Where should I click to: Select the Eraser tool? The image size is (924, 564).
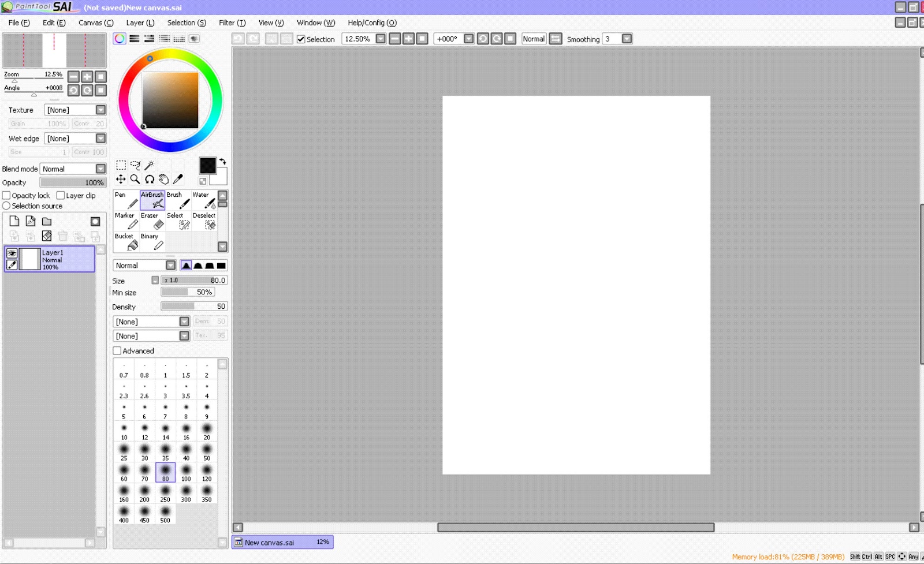click(x=150, y=222)
